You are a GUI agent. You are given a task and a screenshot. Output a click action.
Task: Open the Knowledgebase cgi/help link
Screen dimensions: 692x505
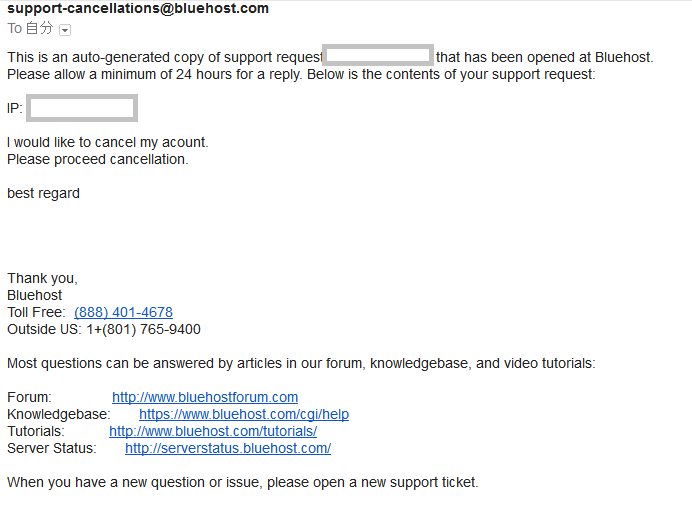(x=244, y=415)
